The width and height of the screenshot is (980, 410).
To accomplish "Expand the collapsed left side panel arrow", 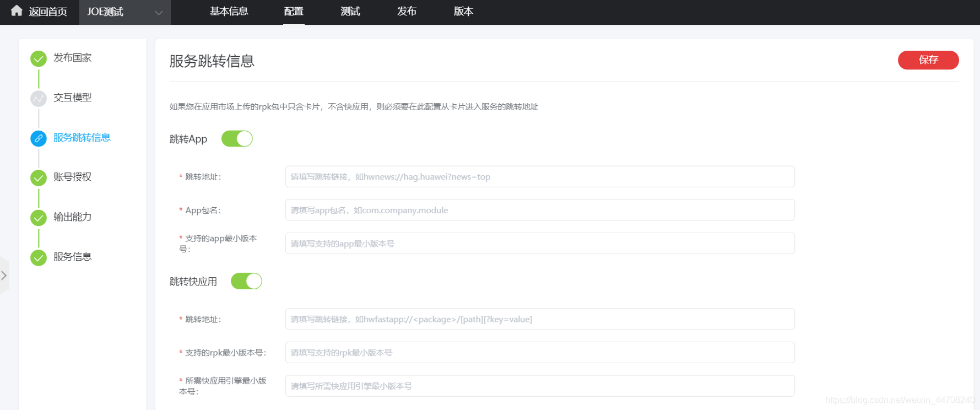I will [4, 276].
